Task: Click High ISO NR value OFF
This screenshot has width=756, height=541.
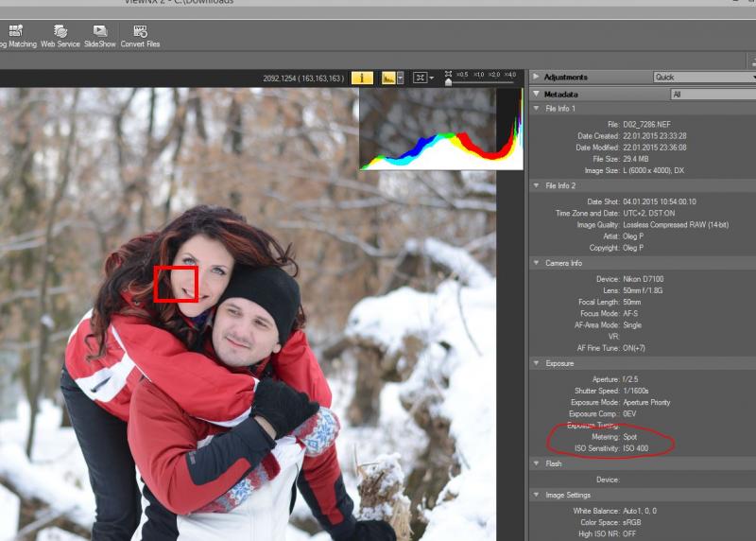Action: pyautogui.click(x=629, y=534)
